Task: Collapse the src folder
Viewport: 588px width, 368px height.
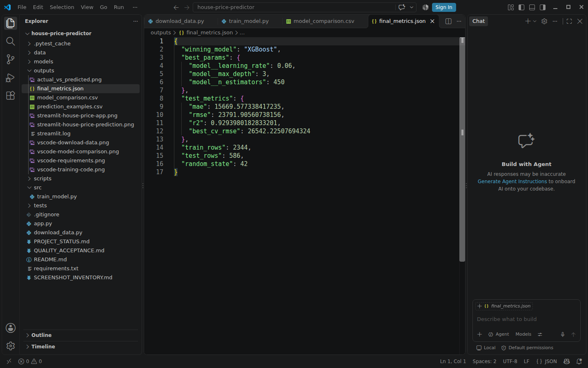Action: point(80,188)
